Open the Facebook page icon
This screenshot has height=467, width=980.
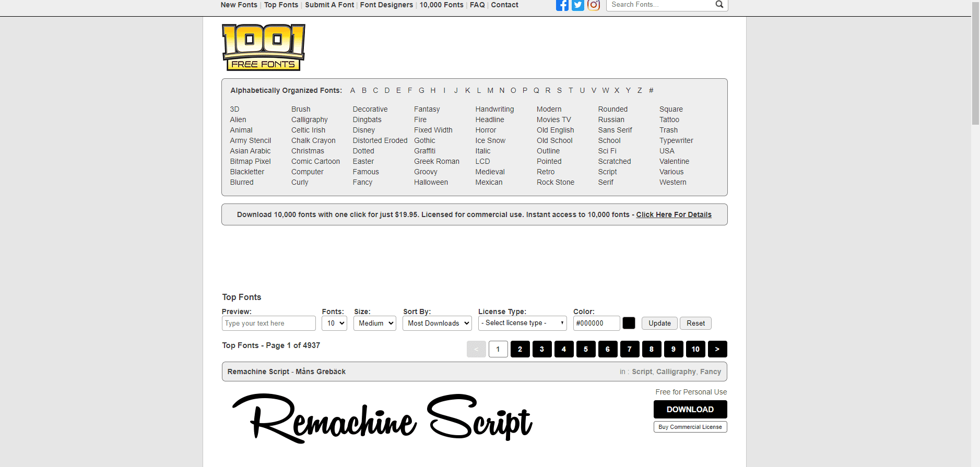[562, 5]
